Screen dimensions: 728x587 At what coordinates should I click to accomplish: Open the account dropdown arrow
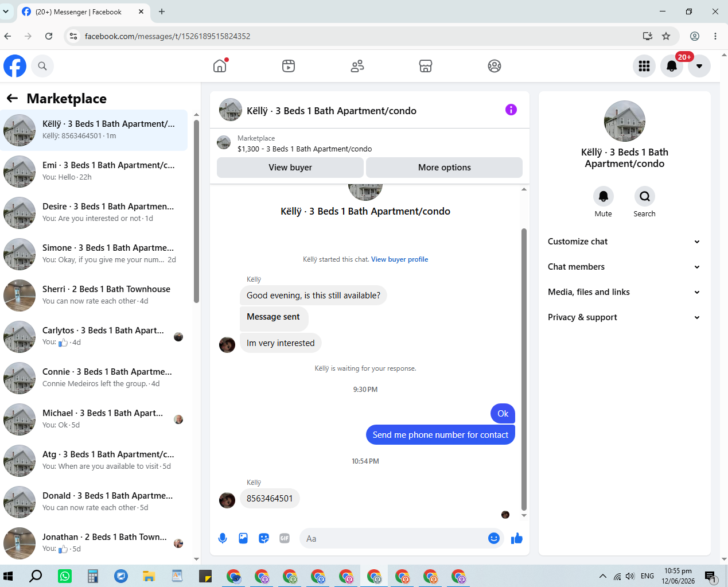[x=699, y=66]
